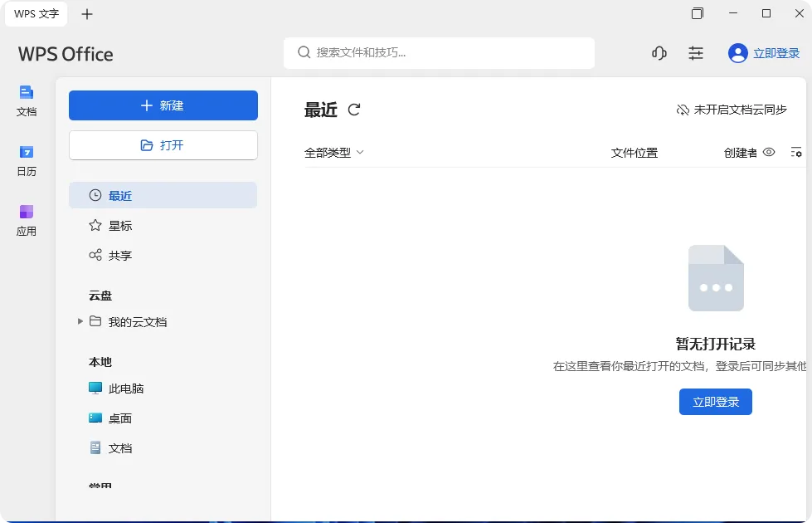
Task: Click the 打开 open file button
Action: click(163, 145)
